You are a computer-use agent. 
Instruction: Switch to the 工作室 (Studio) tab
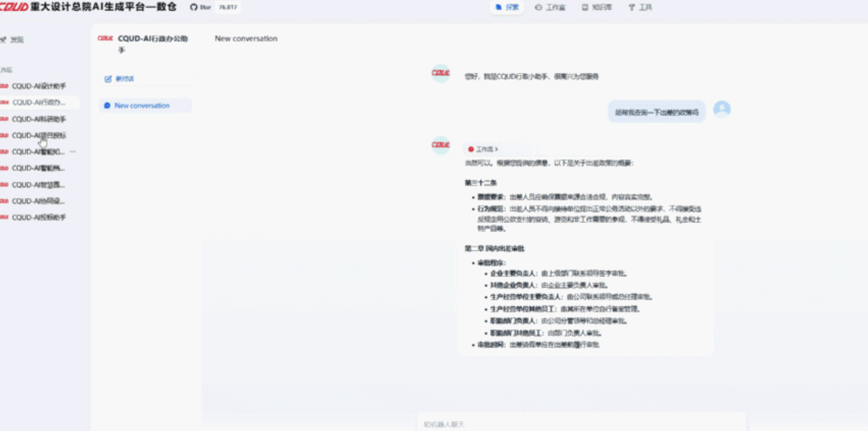coord(551,7)
